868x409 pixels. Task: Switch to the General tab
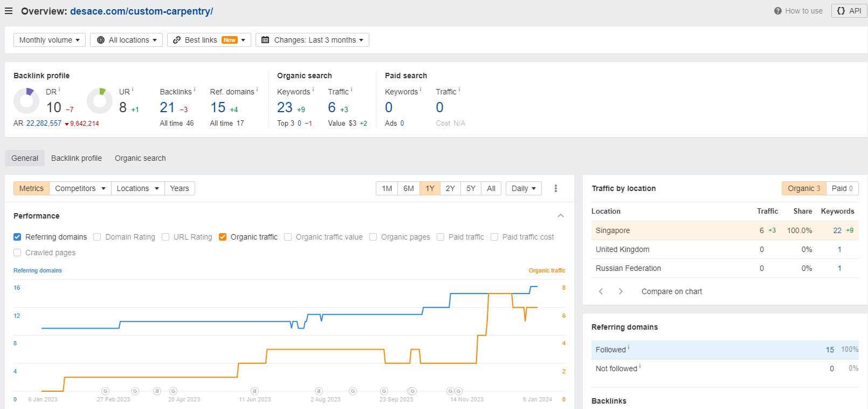pyautogui.click(x=25, y=158)
